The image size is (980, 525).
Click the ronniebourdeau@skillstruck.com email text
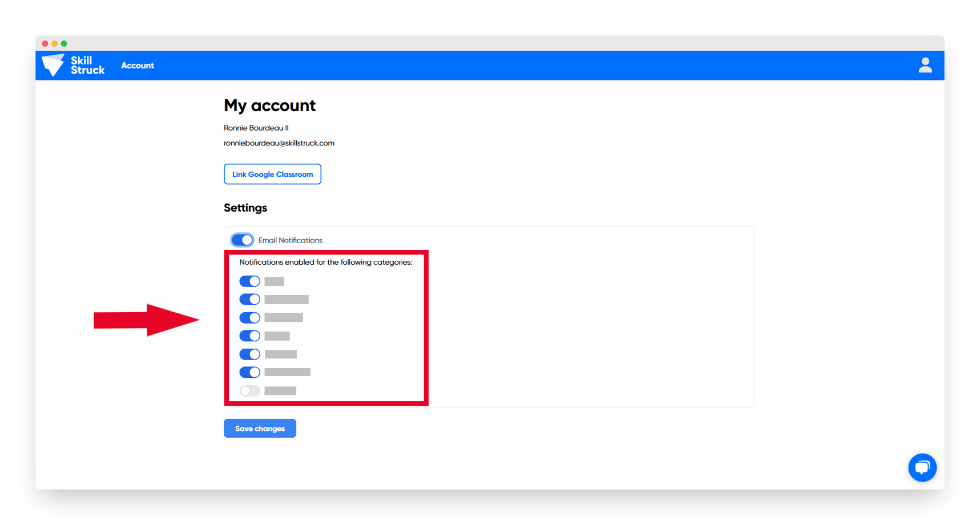[x=279, y=143]
